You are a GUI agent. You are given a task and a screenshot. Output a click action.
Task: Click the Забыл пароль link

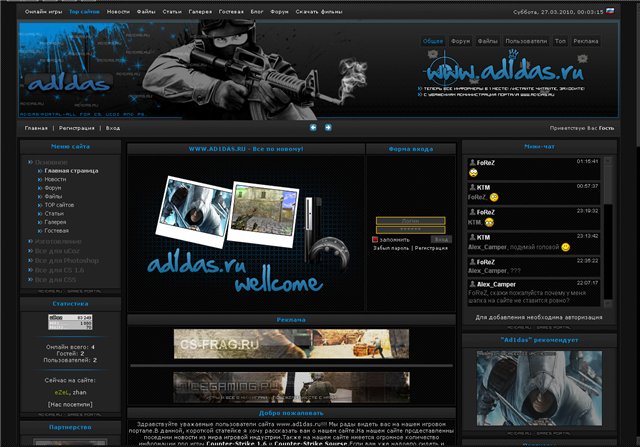point(391,248)
